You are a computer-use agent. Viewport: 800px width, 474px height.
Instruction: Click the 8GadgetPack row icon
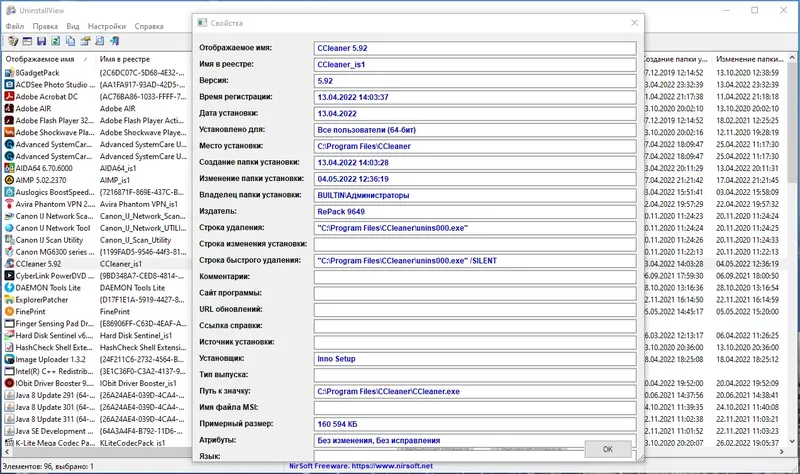click(x=9, y=73)
